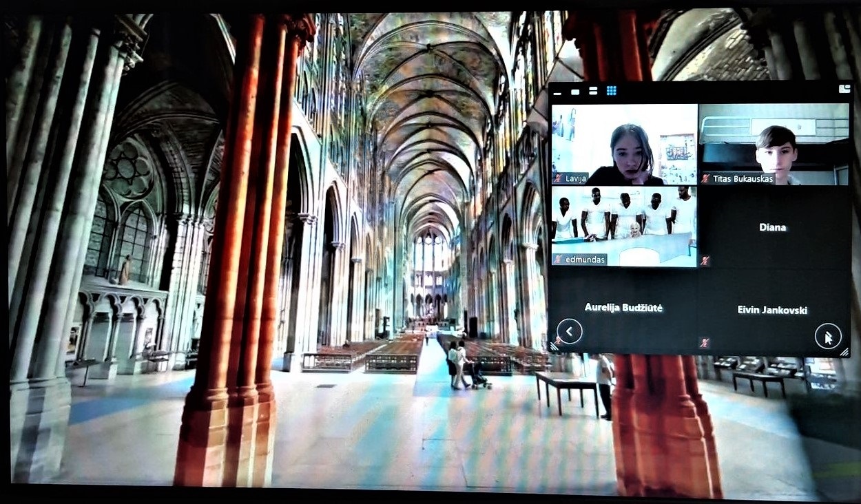Click the bottom-right corner grip of the video panel
Image resolution: width=861 pixels, height=504 pixels.
point(844,352)
